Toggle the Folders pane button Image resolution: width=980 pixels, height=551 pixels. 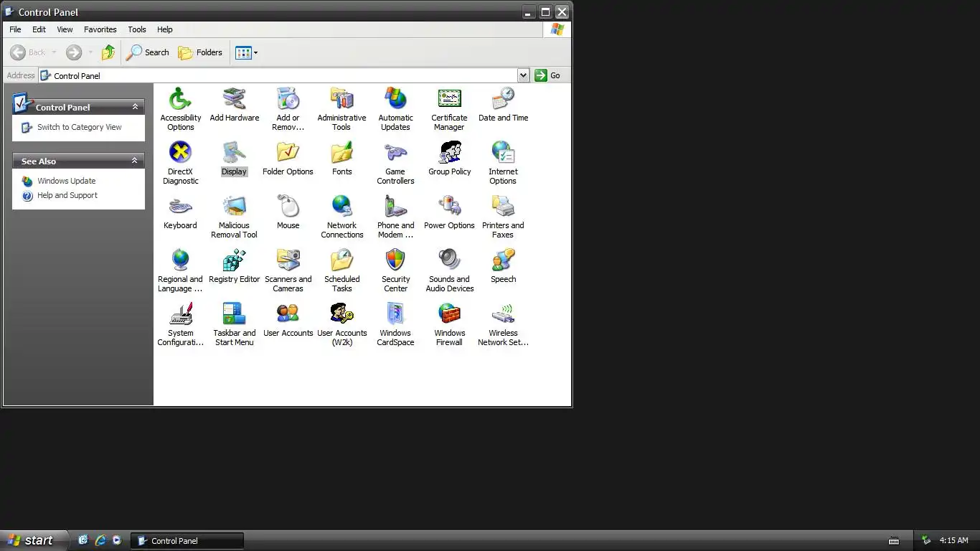pyautogui.click(x=200, y=52)
